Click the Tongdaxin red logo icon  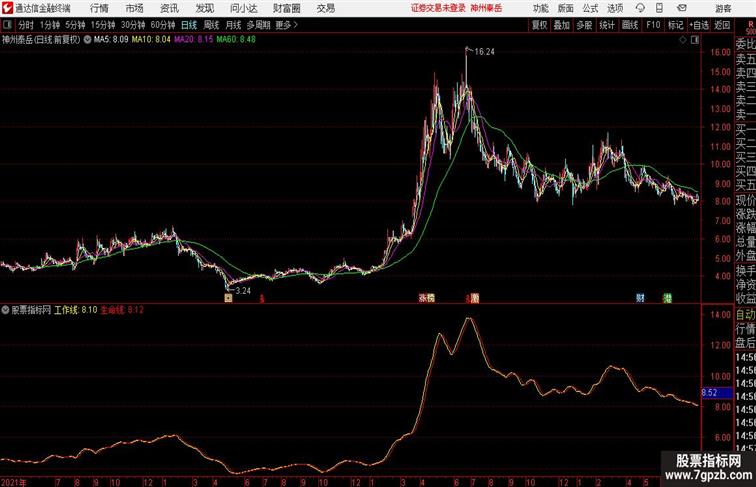click(7, 8)
